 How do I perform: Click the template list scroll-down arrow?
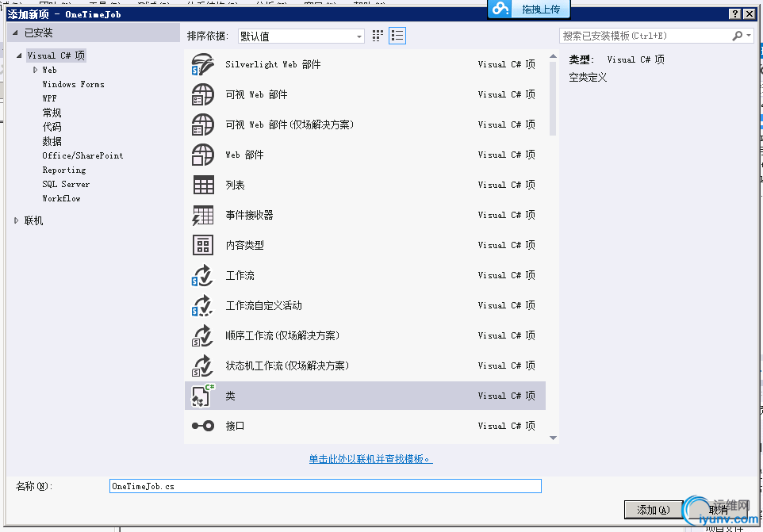pos(553,438)
